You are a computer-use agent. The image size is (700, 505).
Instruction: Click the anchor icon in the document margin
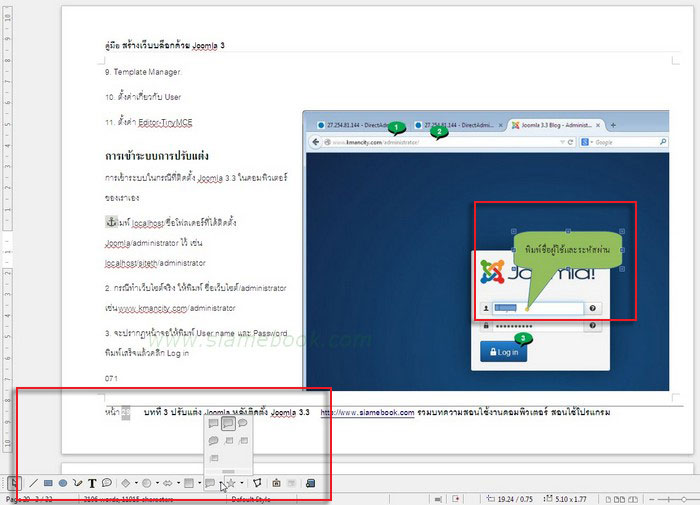click(x=111, y=221)
